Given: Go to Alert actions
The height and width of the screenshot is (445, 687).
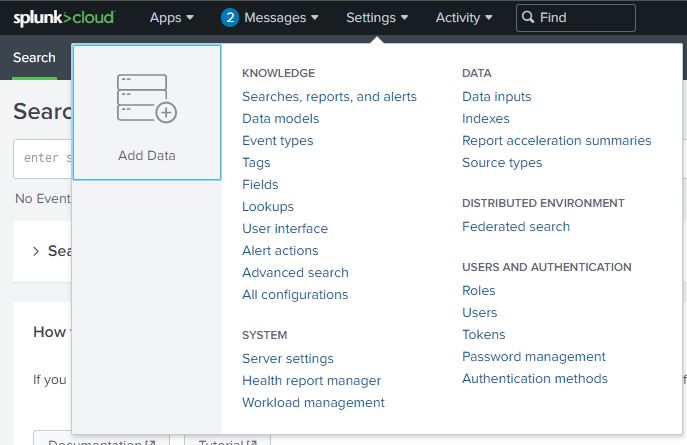Looking at the screenshot, I should coord(280,251).
